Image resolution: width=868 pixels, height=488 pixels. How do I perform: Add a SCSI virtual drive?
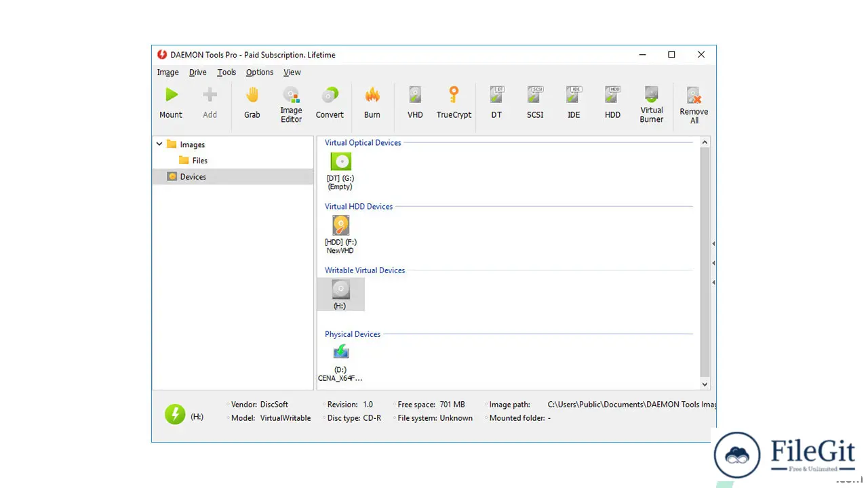(x=535, y=95)
